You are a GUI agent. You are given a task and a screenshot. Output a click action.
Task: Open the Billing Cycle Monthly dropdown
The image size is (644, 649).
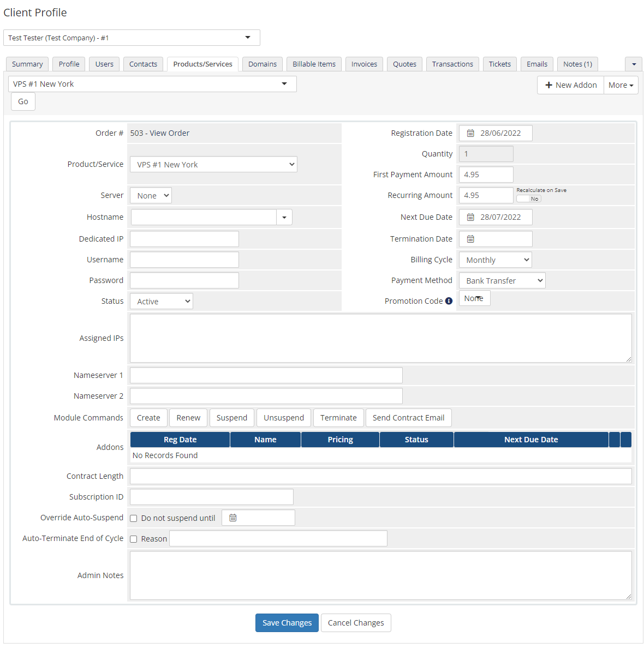[x=496, y=260]
